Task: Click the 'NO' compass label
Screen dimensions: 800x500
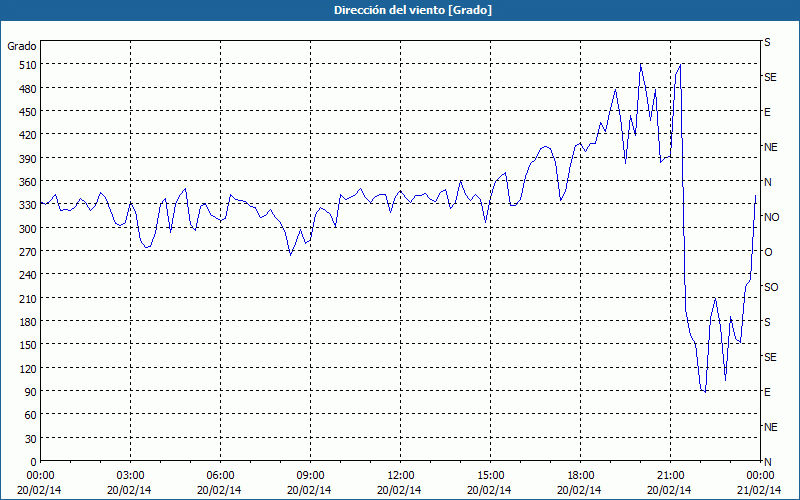Action: pyautogui.click(x=771, y=217)
